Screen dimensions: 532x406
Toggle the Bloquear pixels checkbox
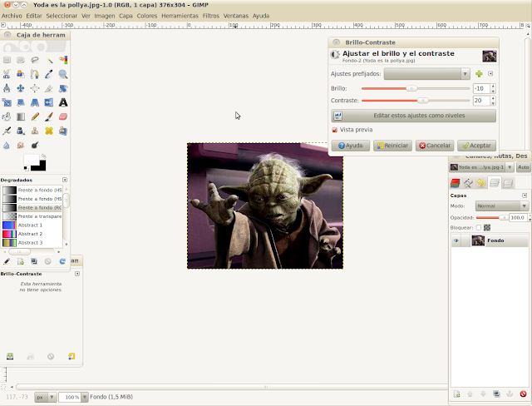(x=479, y=227)
